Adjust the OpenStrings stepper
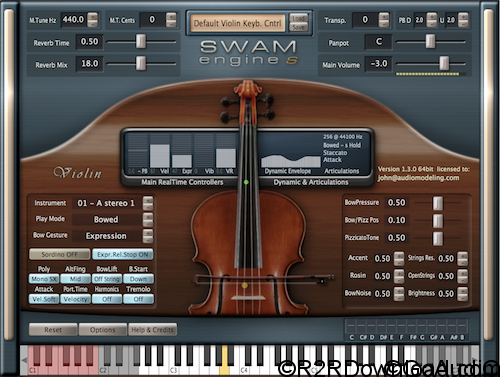 coord(462,276)
